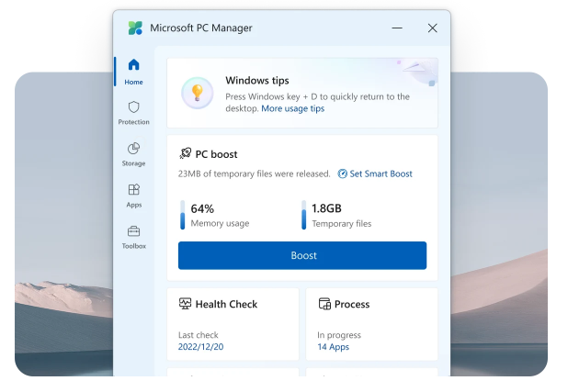The image size is (568, 392).
Task: Minimize the PC Manager window
Action: click(x=397, y=28)
